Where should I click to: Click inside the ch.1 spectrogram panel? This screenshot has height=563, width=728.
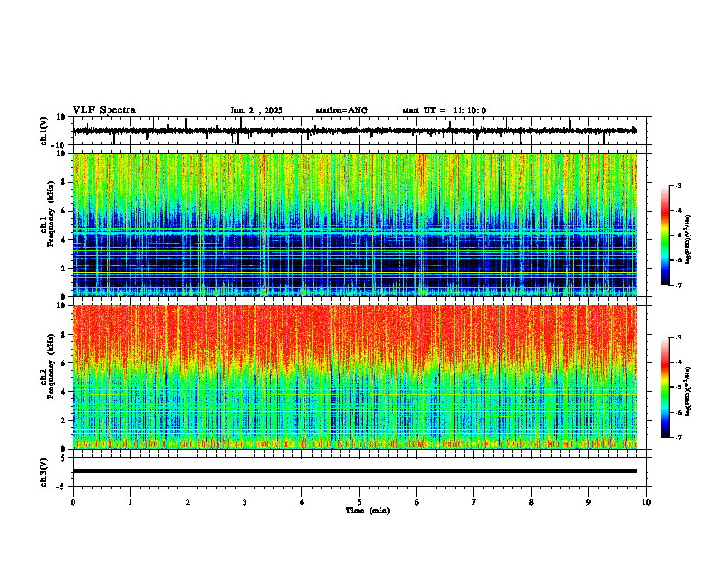point(361,224)
